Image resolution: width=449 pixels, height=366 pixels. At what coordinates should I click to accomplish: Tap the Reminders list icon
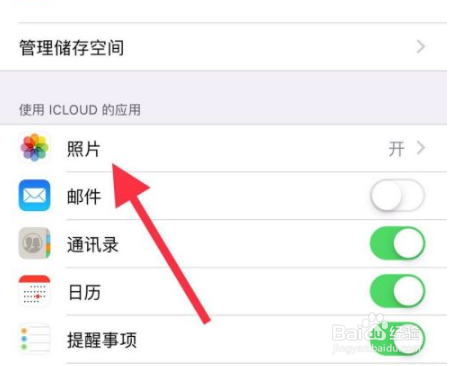point(34,339)
